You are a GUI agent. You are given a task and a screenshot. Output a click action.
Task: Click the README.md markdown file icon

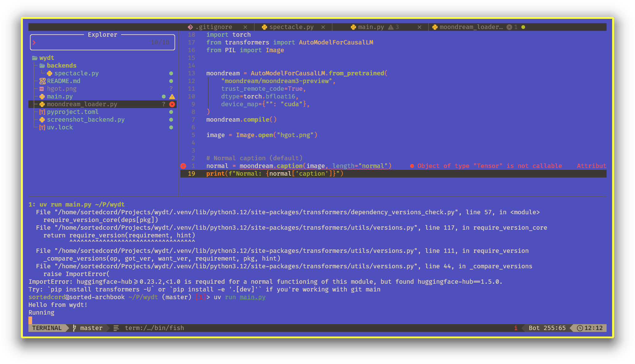[42, 81]
